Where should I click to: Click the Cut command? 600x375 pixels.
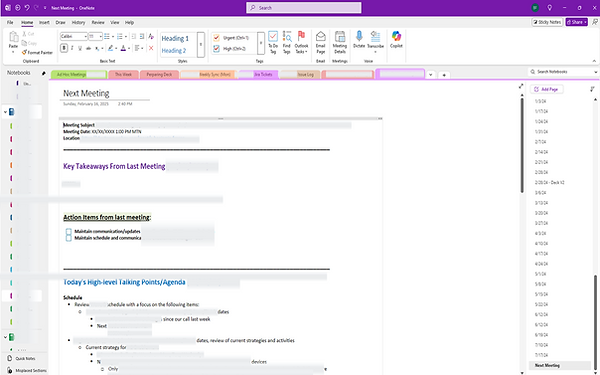click(x=28, y=34)
